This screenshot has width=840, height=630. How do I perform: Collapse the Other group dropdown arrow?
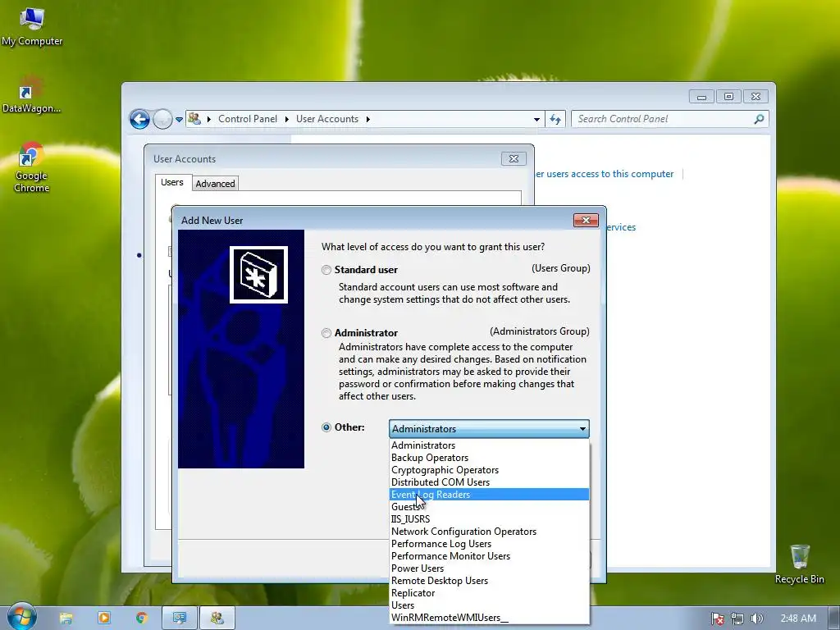pos(582,428)
